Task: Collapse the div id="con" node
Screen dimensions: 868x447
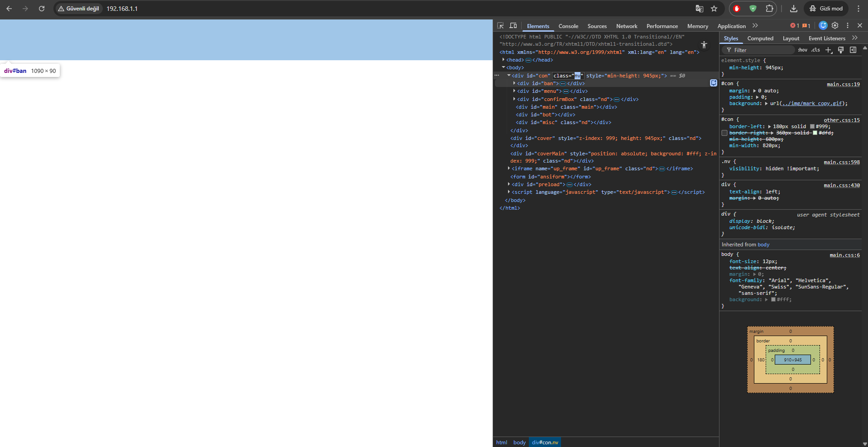Action: [x=509, y=76]
